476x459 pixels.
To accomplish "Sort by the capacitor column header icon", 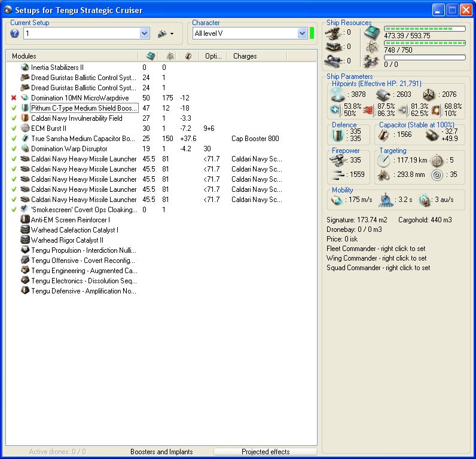I will [x=188, y=56].
